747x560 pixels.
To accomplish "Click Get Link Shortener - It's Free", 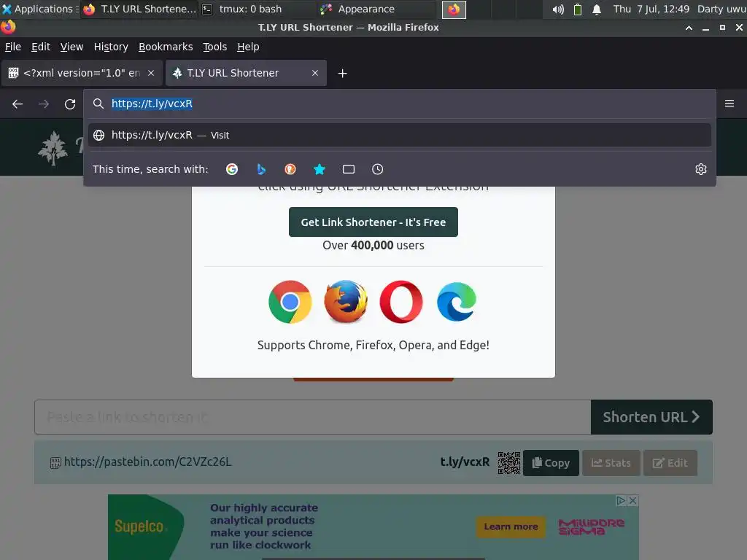I will coord(373,222).
